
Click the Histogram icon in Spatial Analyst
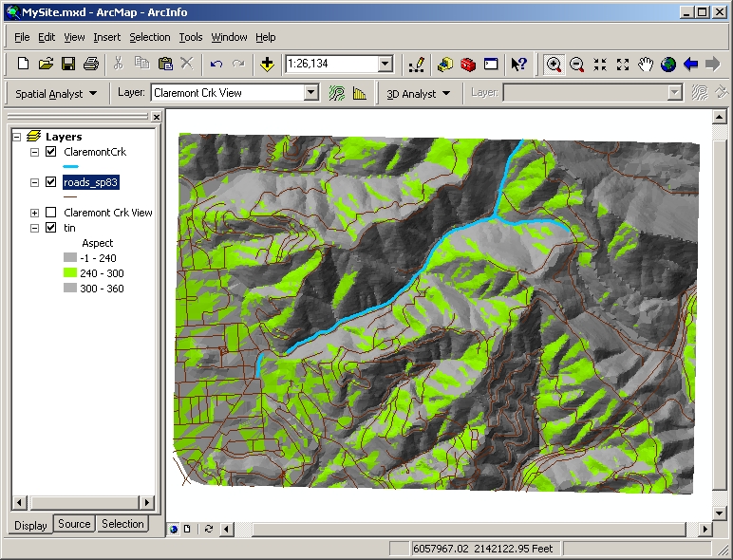[x=360, y=93]
